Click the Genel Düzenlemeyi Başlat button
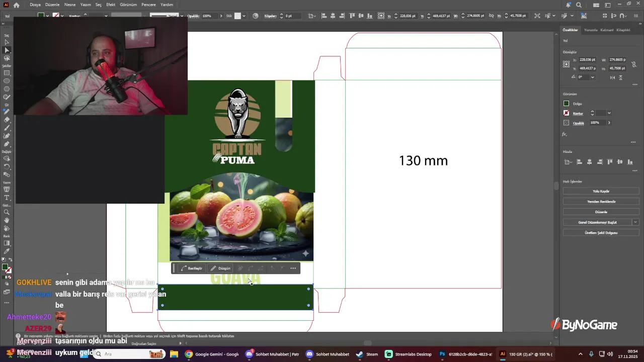 pos(597,222)
